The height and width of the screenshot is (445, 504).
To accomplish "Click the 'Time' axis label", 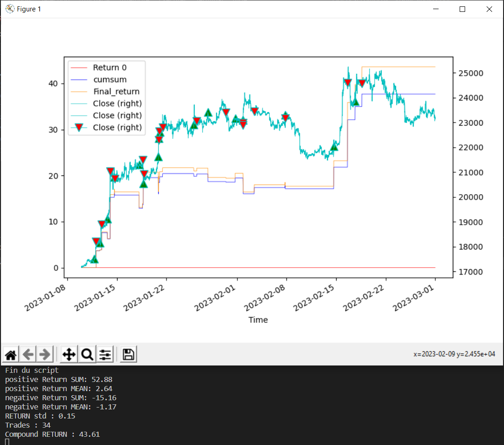I will 258,320.
